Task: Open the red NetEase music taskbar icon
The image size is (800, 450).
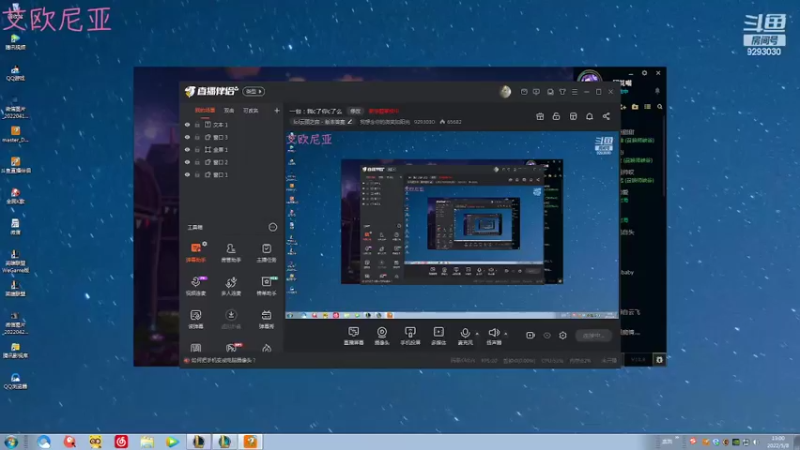Action: click(x=121, y=442)
